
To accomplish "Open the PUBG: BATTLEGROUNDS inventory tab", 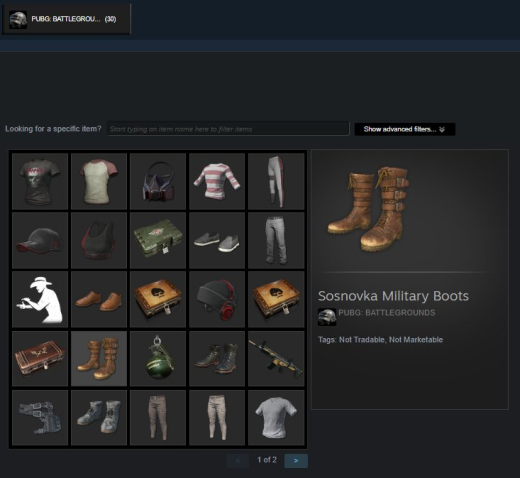I will pyautogui.click(x=67, y=19).
